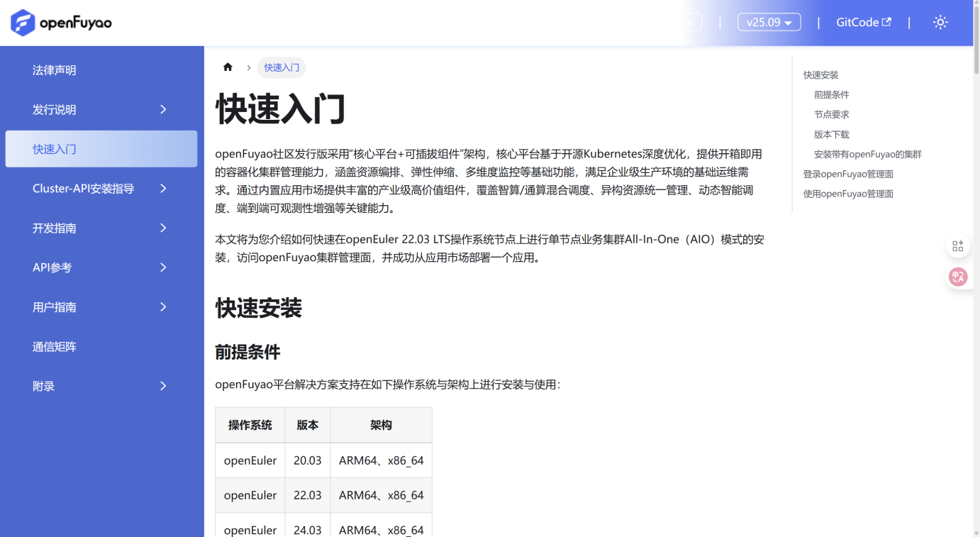Expand the API参考 chevron
The height and width of the screenshot is (537, 980).
point(163,267)
